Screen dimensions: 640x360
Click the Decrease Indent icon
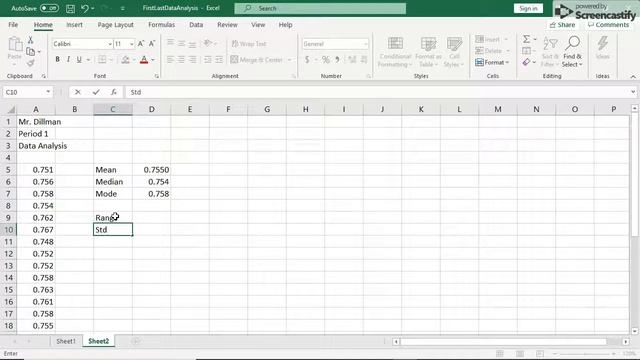pyautogui.click(x=208, y=60)
